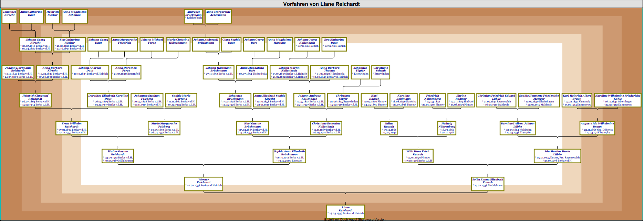Viewport: 644px width, 221px height.
Task: Select Christiane Ernestine Kallenbach box
Action: [x=326, y=128]
